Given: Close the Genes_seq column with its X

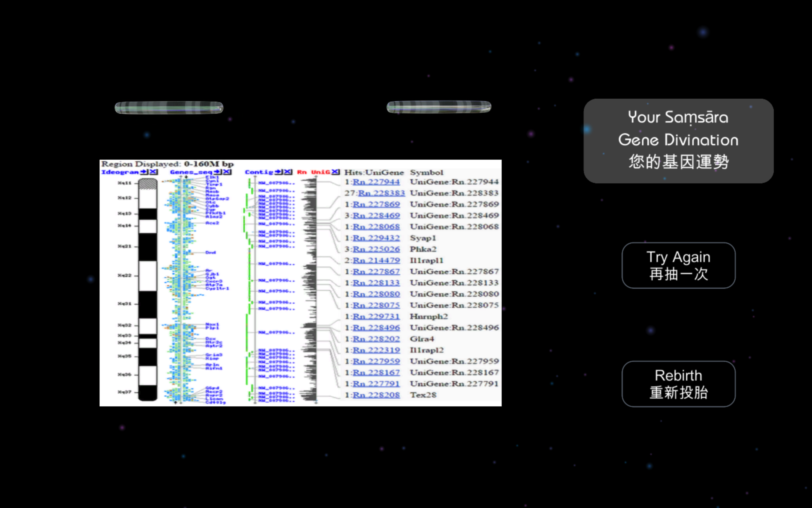Looking at the screenshot, I should tap(227, 172).
